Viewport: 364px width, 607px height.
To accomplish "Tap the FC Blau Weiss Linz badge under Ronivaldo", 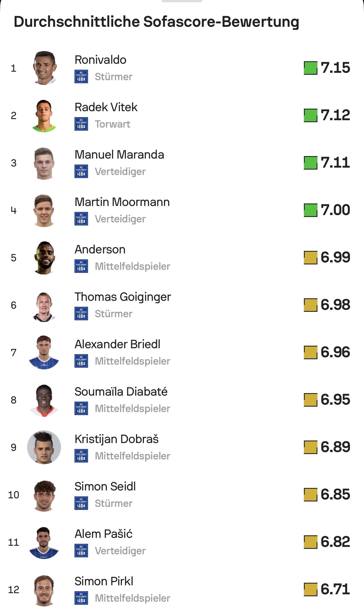I will click(81, 76).
